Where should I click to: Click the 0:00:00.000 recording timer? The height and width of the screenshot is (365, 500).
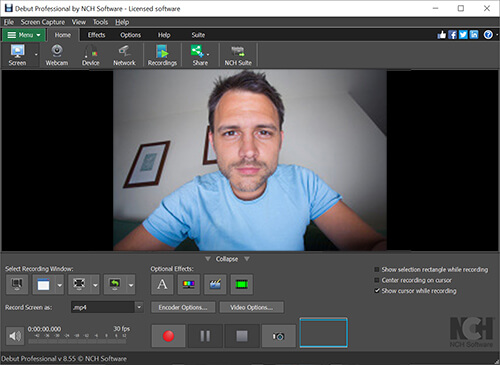tap(44, 329)
